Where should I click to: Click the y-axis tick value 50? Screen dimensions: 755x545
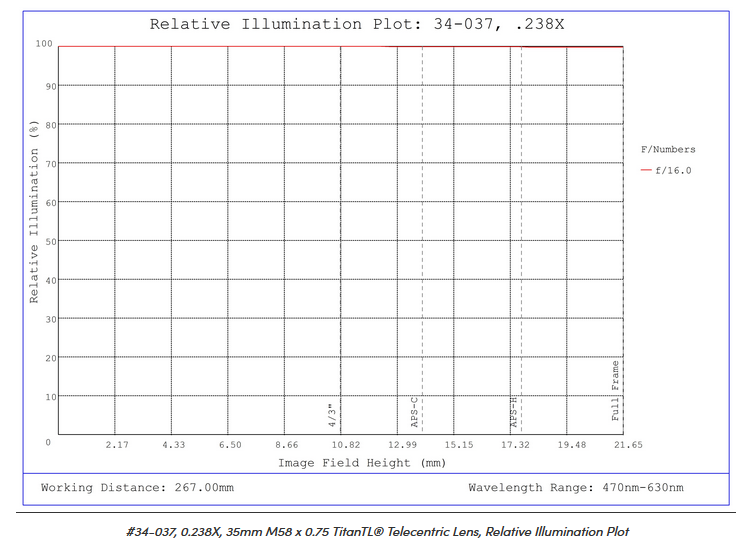click(51, 242)
